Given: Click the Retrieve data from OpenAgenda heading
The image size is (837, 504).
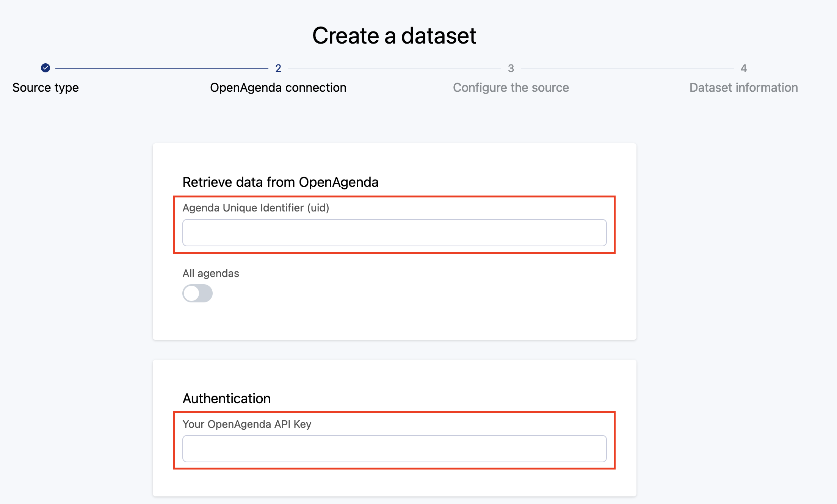Looking at the screenshot, I should (x=281, y=182).
